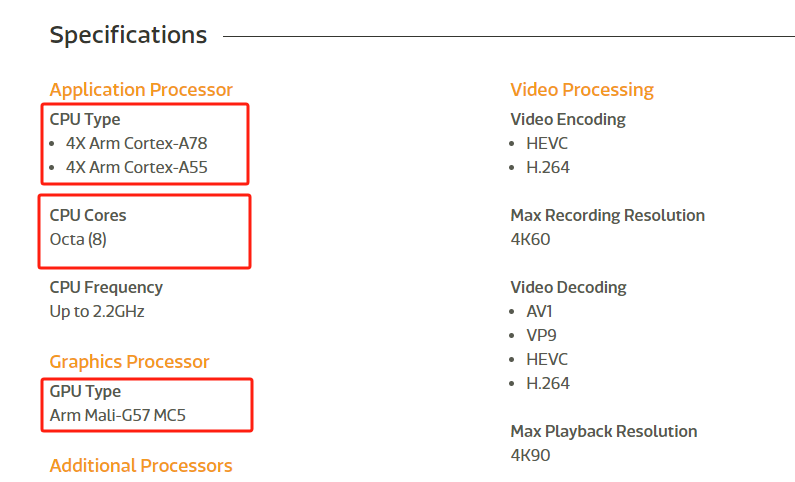Click the CPU Cores label

coord(88,215)
